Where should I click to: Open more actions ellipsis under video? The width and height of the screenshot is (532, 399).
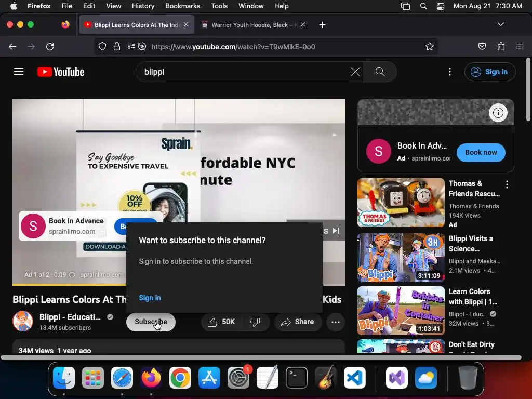coord(336,322)
